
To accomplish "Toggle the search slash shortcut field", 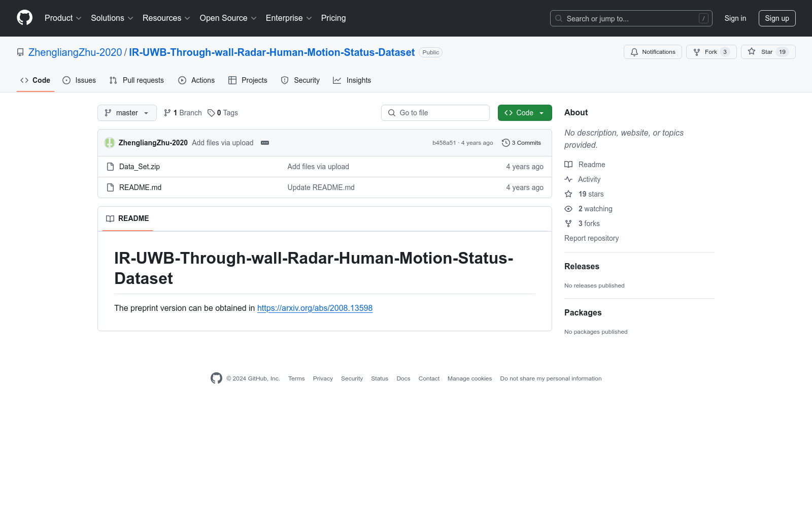I will point(704,18).
